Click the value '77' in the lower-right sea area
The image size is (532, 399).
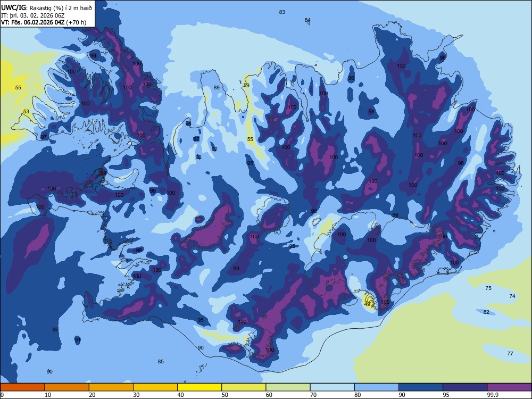[510, 354]
